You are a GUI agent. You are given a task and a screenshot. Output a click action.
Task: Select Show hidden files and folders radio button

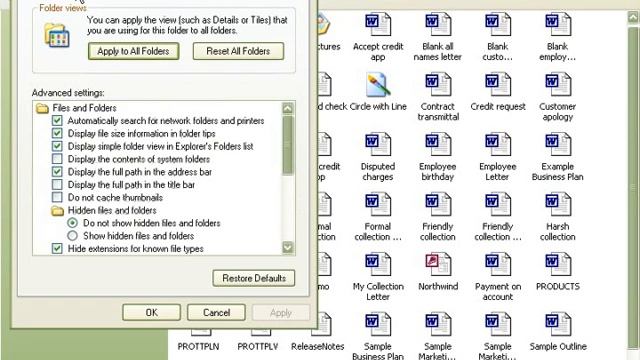click(72, 236)
